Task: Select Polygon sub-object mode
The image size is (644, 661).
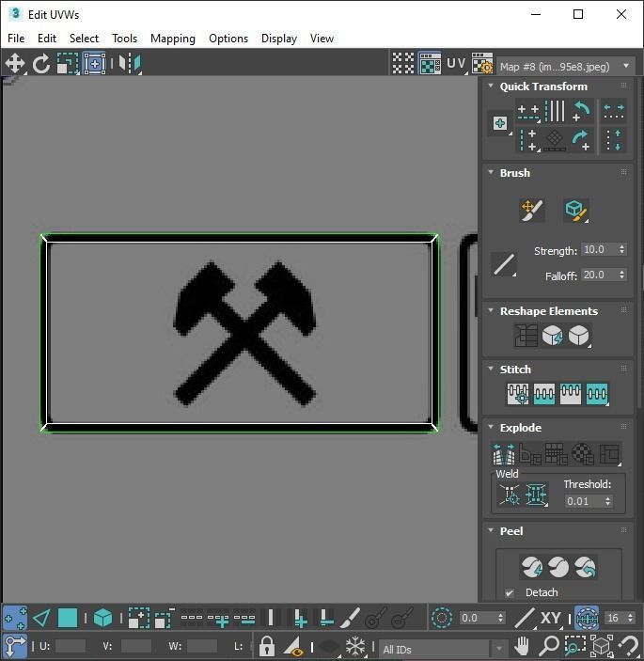Action: (68, 619)
